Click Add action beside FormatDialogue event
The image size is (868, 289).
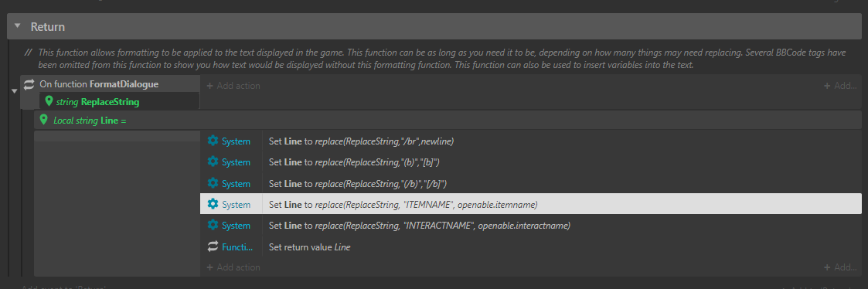(x=233, y=86)
